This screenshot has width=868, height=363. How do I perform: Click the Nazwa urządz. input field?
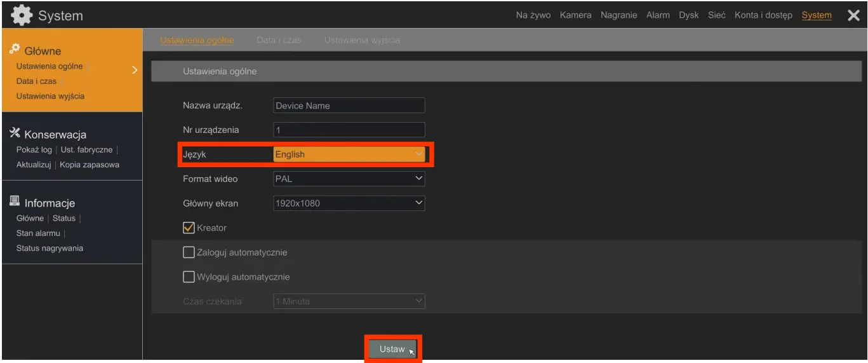pyautogui.click(x=349, y=106)
